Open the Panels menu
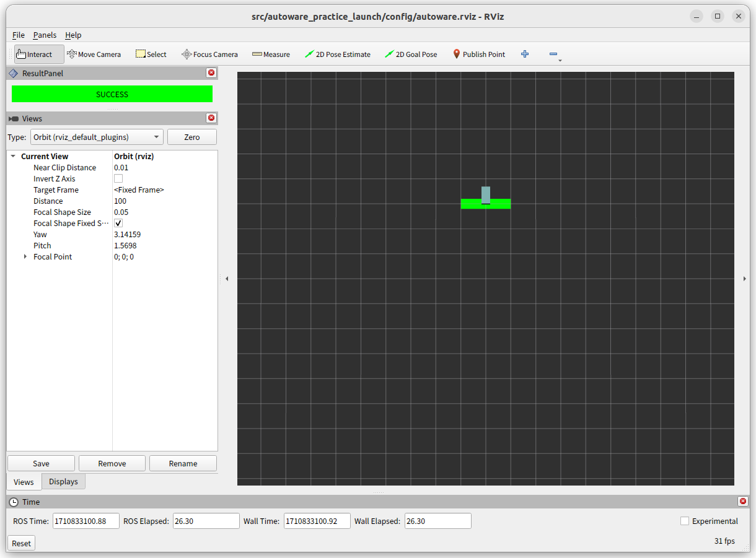 pyautogui.click(x=45, y=35)
